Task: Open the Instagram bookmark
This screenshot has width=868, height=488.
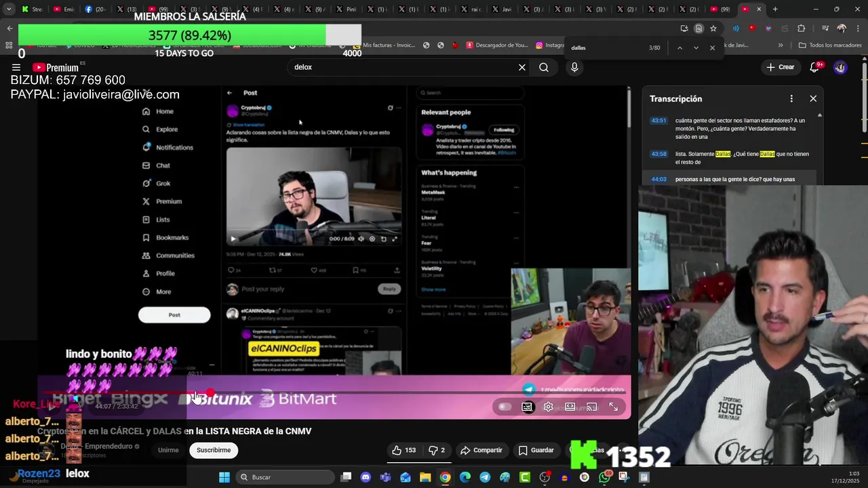Action: tap(550, 45)
